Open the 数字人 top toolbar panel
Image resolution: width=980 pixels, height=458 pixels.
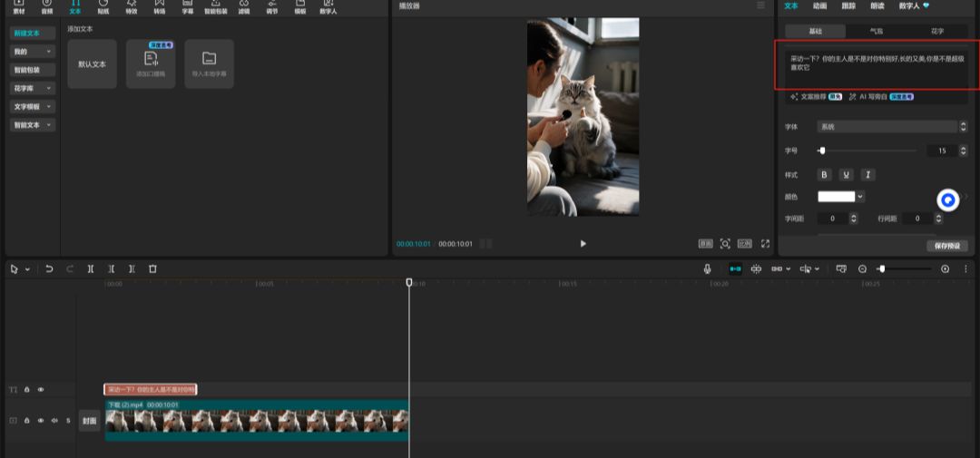pos(328,7)
